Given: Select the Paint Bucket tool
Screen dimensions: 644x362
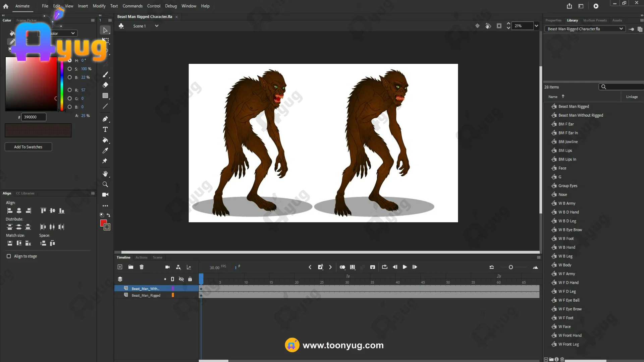Looking at the screenshot, I should point(105,140).
